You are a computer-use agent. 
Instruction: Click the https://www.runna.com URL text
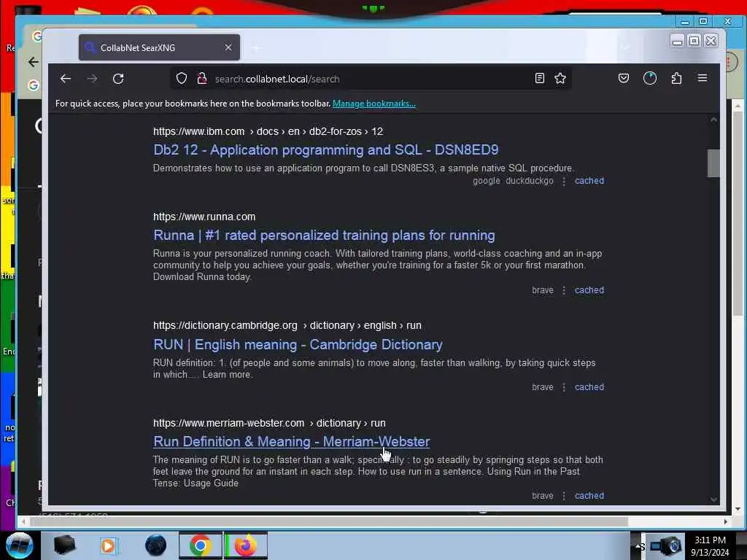coord(204,217)
